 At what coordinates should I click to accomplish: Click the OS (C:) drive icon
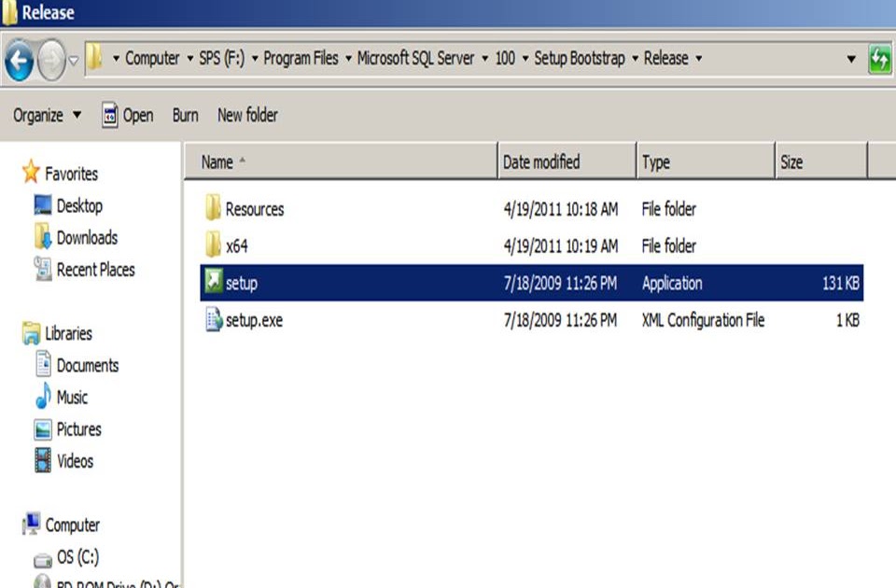43,560
